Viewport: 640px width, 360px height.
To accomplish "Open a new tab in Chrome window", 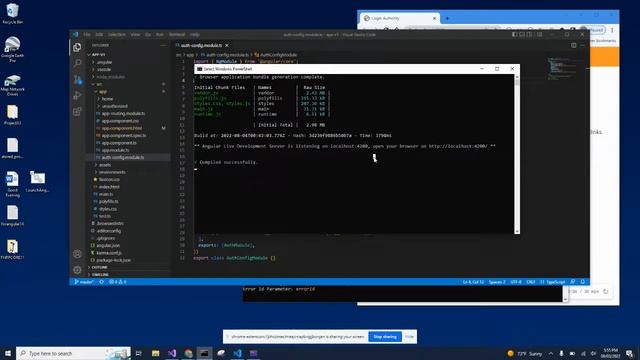I will [x=447, y=18].
